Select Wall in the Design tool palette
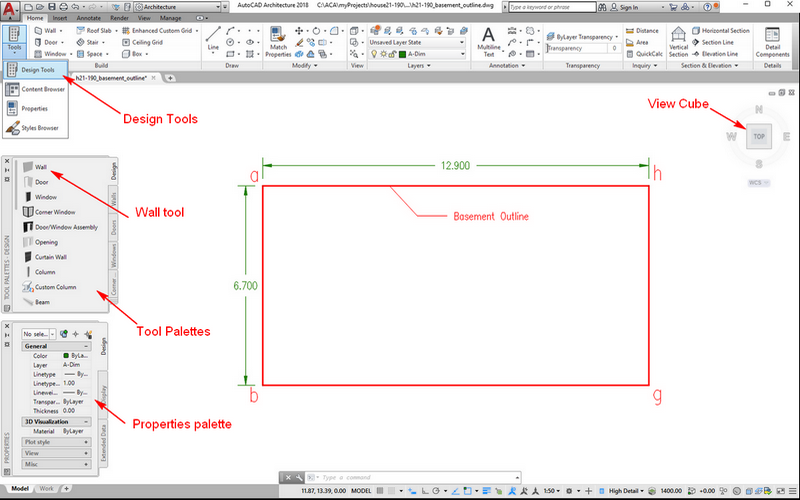The height and width of the screenshot is (500, 800). (36, 167)
